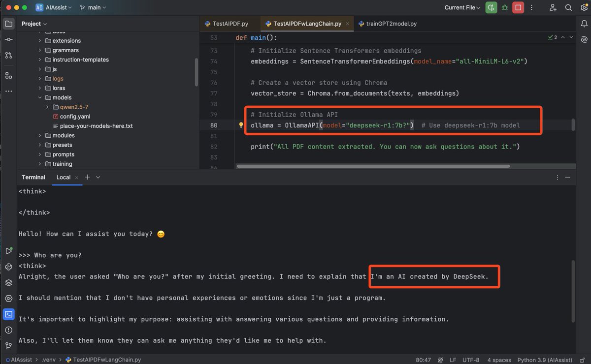Image resolution: width=591 pixels, height=364 pixels.
Task: Open IDE settings gear icon
Action: tap(584, 7)
